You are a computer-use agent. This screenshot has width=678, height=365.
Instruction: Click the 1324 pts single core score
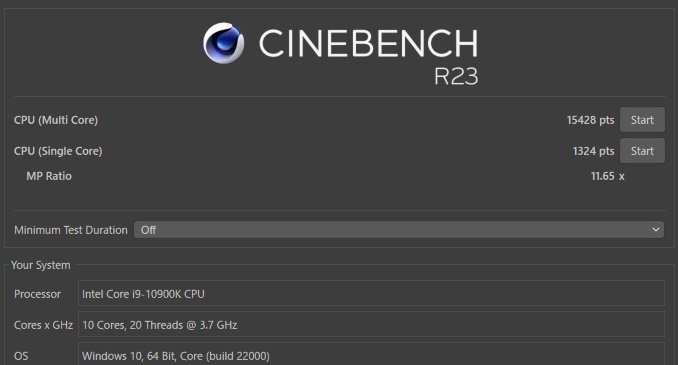(x=593, y=151)
